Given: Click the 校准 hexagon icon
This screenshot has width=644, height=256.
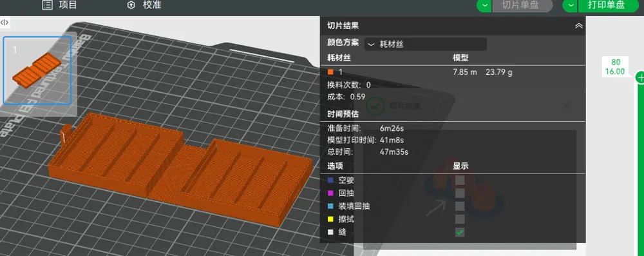Looking at the screenshot, I should point(131,5).
